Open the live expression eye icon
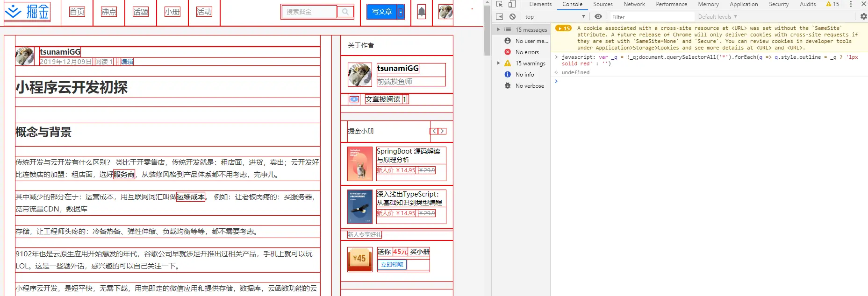Viewport: 868px width, 296px height. [x=598, y=16]
